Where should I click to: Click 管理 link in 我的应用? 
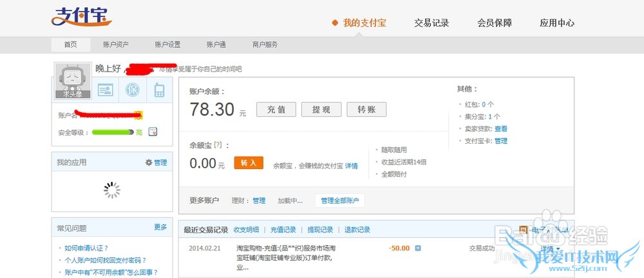point(160,163)
